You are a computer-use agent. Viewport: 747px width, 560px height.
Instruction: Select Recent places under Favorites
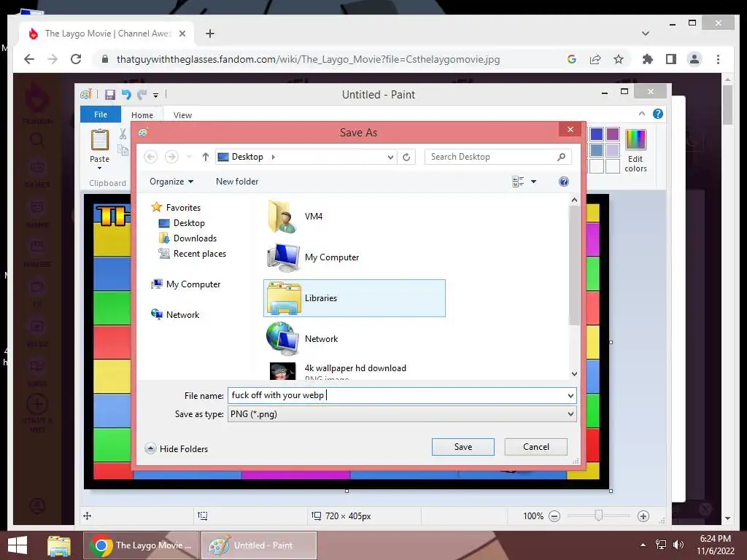pyautogui.click(x=200, y=253)
